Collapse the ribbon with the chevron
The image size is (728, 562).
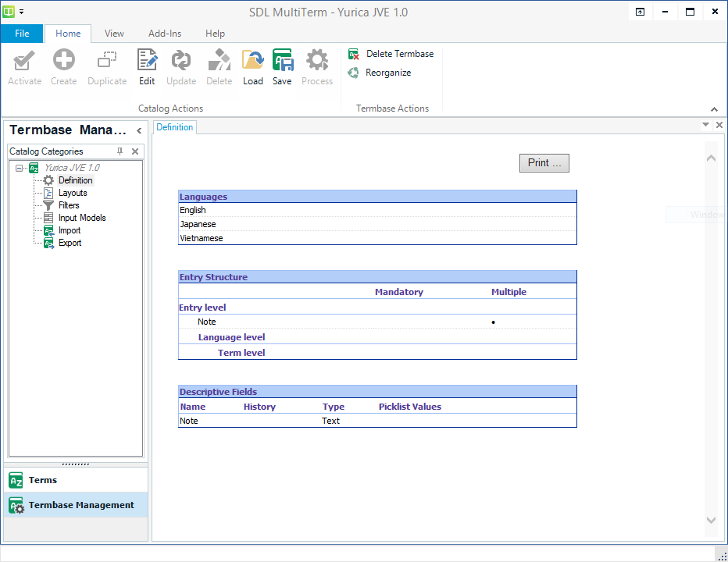[x=714, y=109]
